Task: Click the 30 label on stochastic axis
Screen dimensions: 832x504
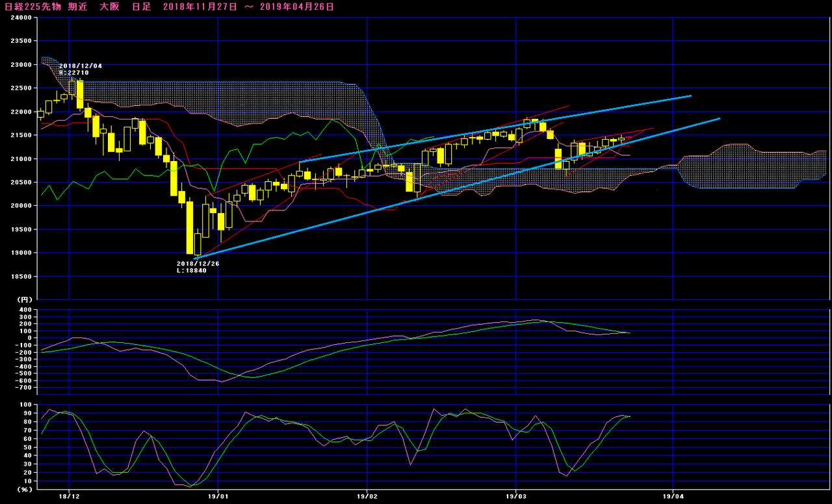Action: [28, 464]
